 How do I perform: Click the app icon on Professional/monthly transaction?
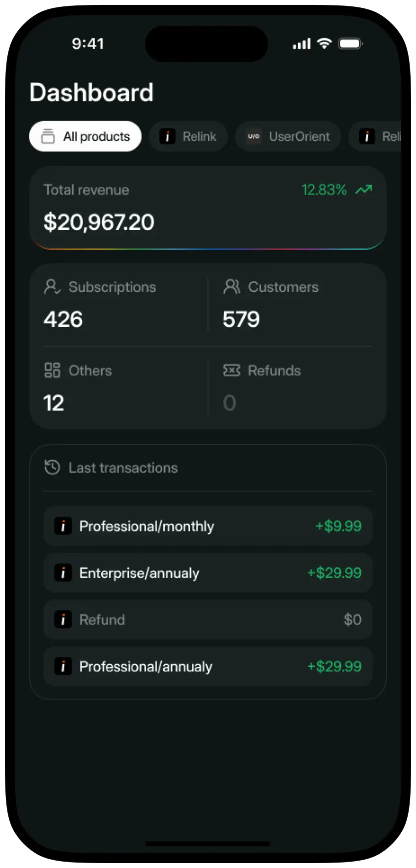pyautogui.click(x=63, y=526)
